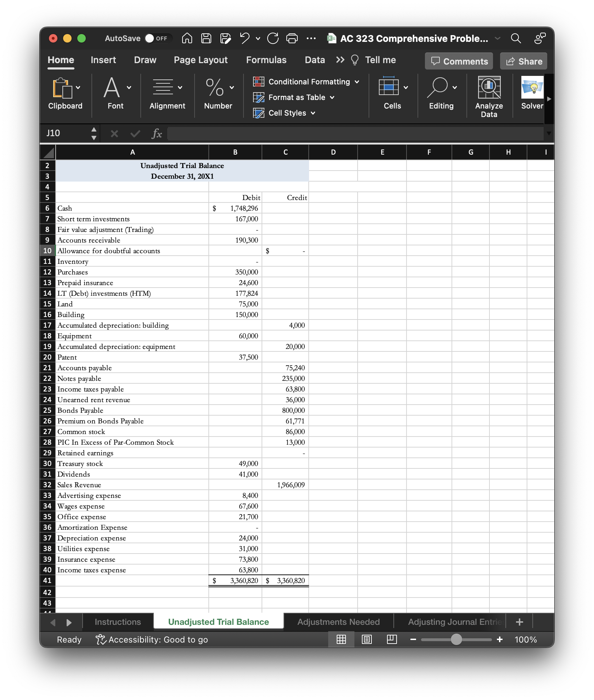Open the Cells group menu
The image size is (594, 700).
click(x=393, y=94)
